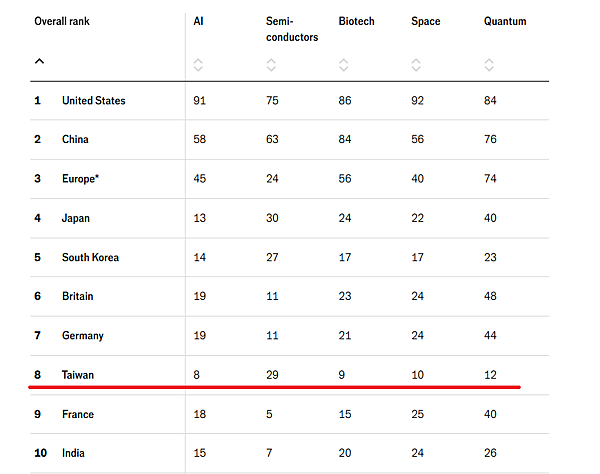Sort by Space using the arrows icon

(x=416, y=65)
